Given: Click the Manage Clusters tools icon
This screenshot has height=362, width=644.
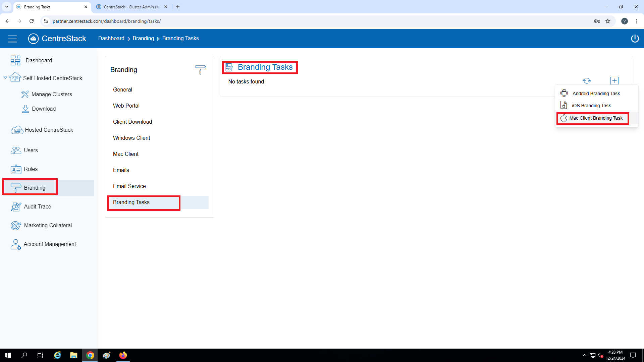Looking at the screenshot, I should (25, 94).
